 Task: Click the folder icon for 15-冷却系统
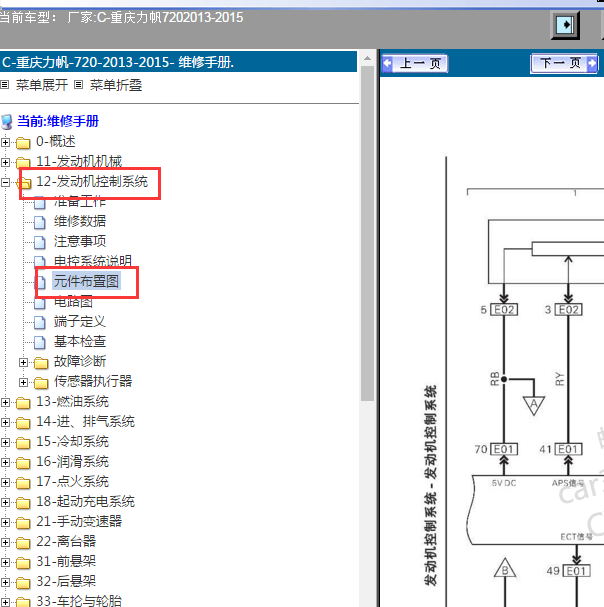point(23,443)
